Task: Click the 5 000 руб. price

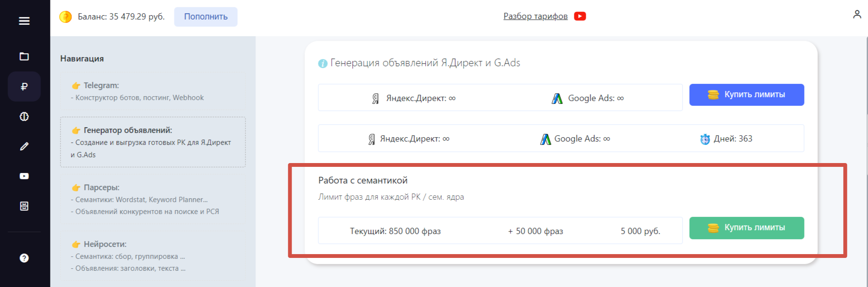Action: tap(640, 231)
